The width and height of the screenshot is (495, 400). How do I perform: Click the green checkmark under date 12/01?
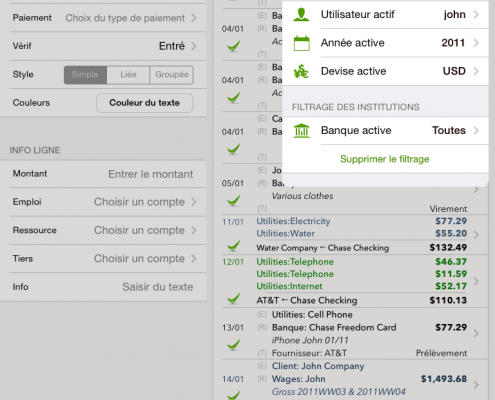[233, 299]
